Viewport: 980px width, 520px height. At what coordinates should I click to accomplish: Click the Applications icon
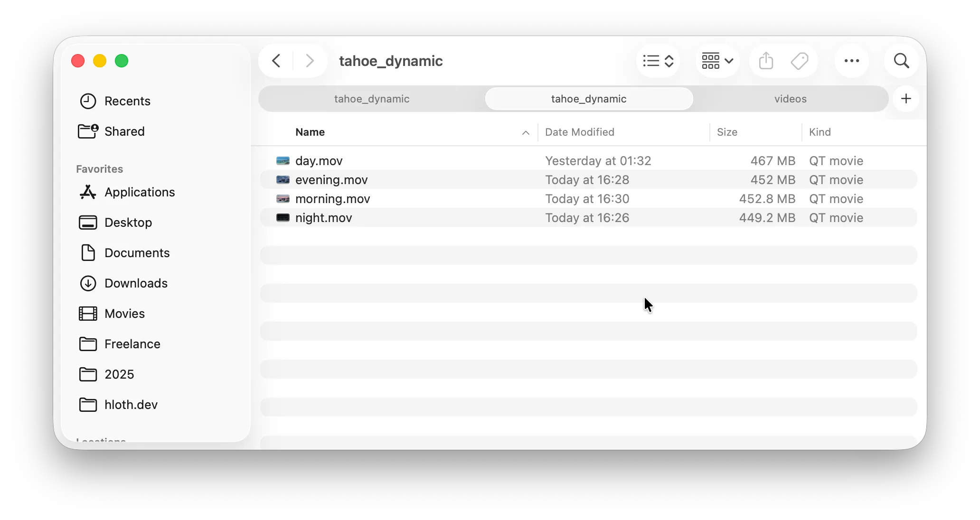(x=88, y=192)
